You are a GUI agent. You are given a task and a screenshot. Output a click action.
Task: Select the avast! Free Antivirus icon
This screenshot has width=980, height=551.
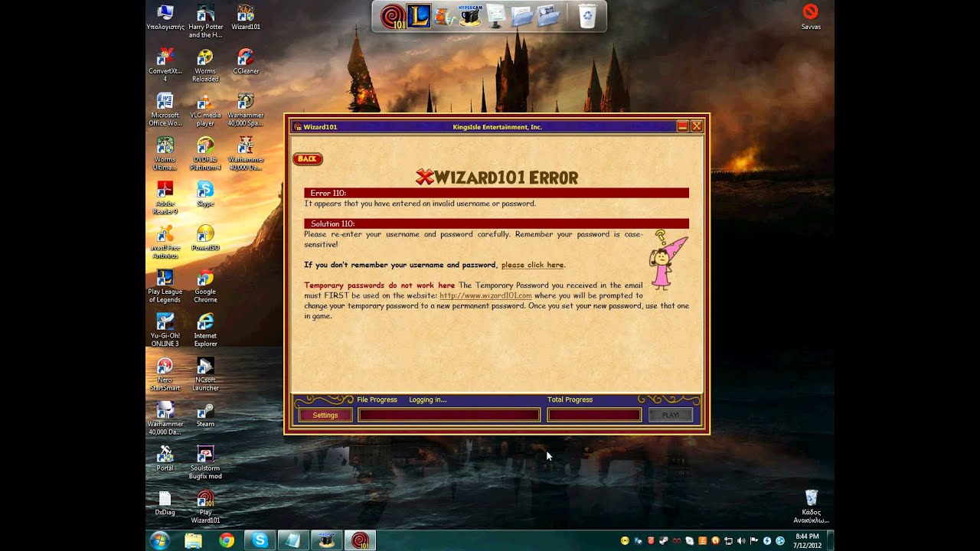click(x=165, y=242)
